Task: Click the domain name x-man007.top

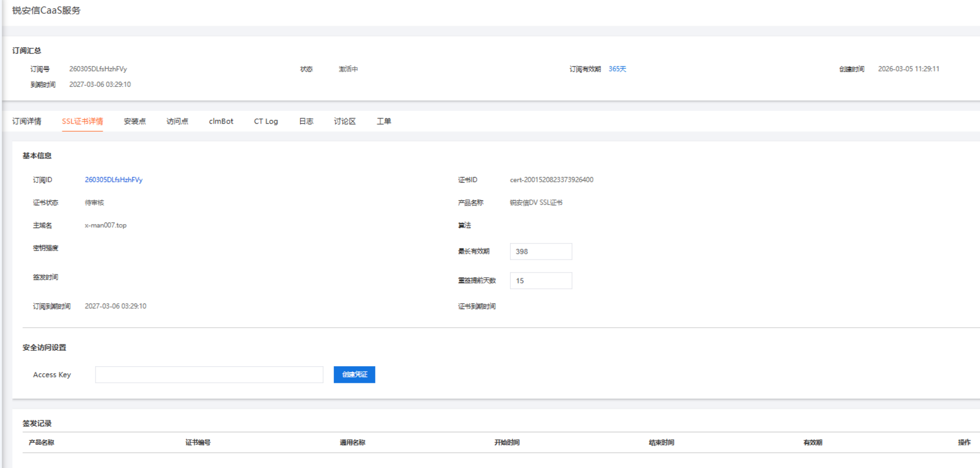Action: (x=106, y=225)
